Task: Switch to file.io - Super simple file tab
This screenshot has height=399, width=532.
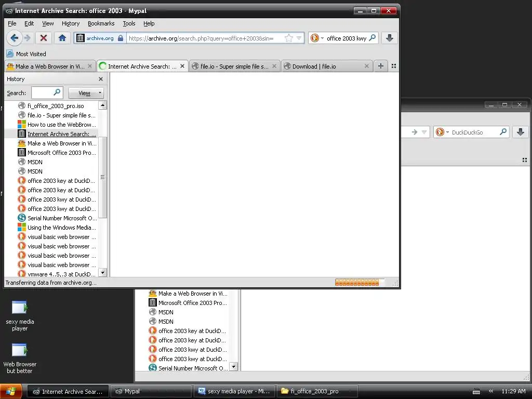Action: (x=234, y=66)
